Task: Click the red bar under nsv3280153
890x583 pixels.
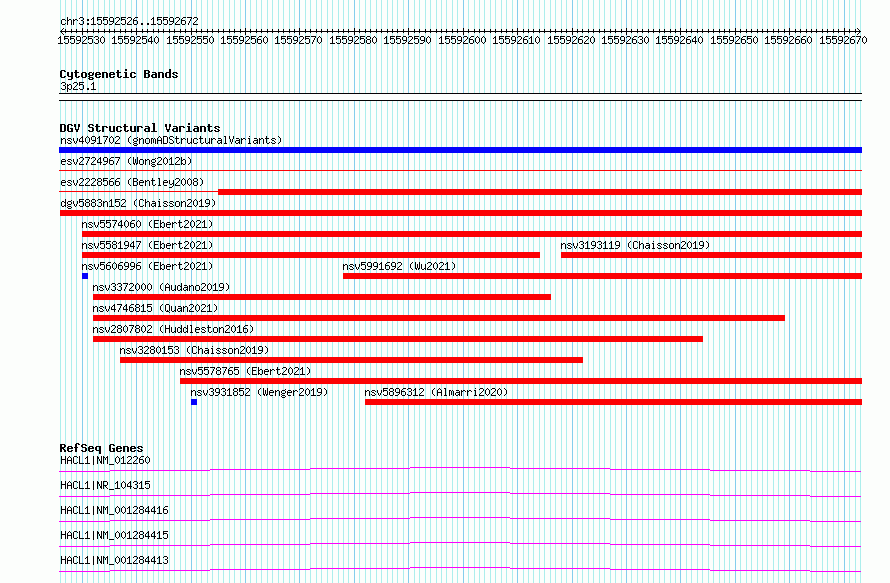Action: 351,360
